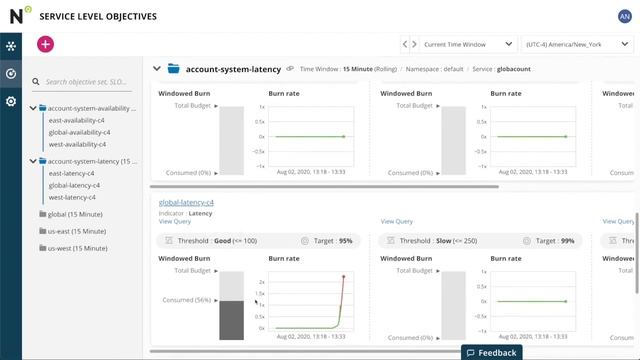Click the lower horizontal scrollbar

point(305,351)
